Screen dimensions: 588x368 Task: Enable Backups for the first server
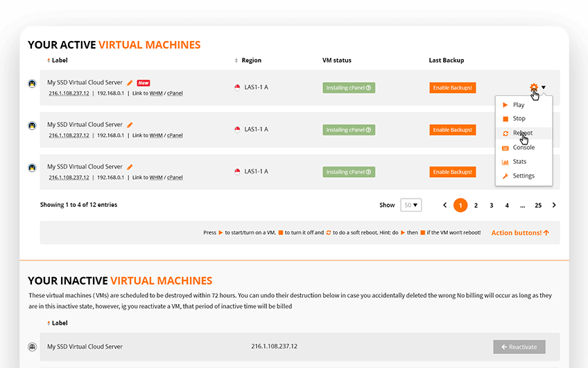[453, 88]
